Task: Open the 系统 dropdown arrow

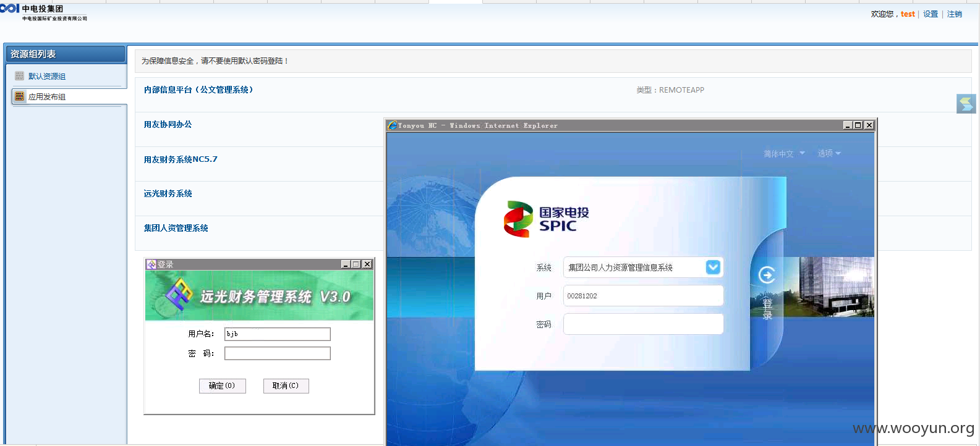Action: tap(713, 267)
